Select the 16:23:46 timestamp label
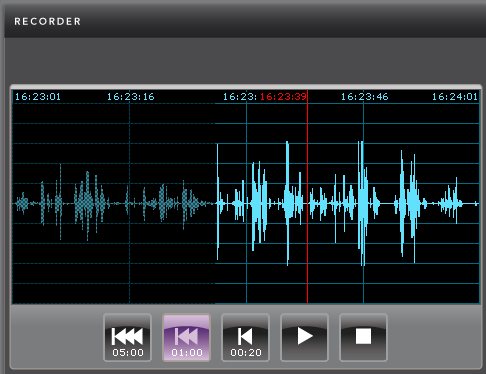Viewport: 486px width, 374px height. 364,97
